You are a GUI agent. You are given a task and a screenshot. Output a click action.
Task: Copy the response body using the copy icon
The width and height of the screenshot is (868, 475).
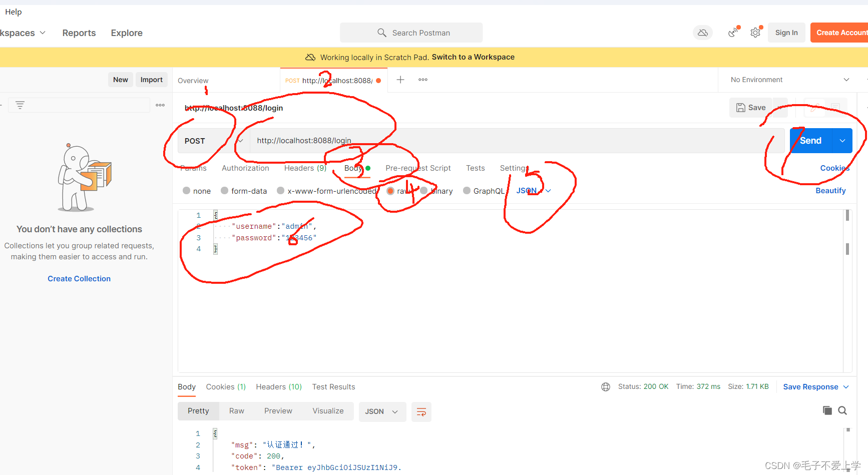coord(827,410)
